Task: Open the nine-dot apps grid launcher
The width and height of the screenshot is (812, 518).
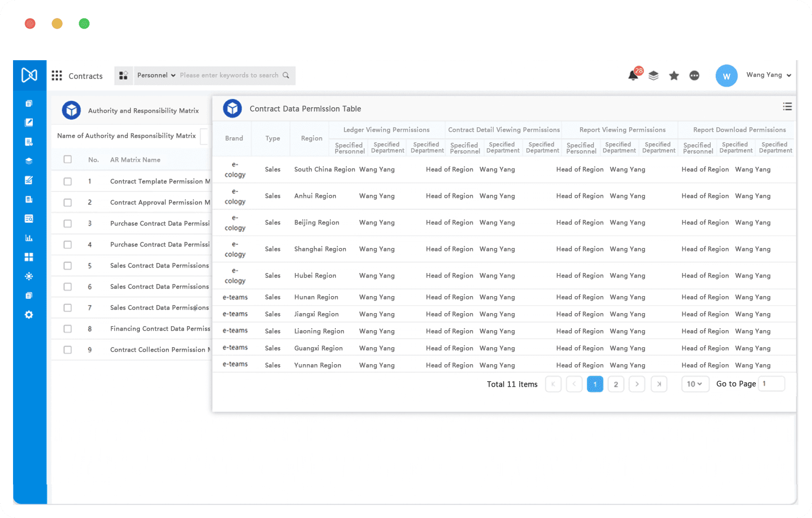Action: (x=57, y=76)
